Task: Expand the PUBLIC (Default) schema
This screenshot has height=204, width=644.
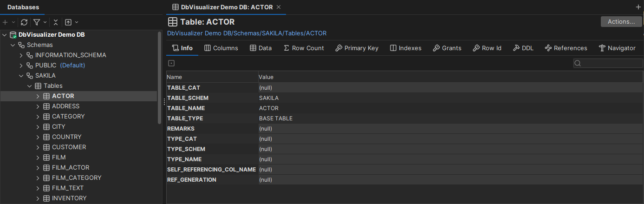Action: click(21, 66)
